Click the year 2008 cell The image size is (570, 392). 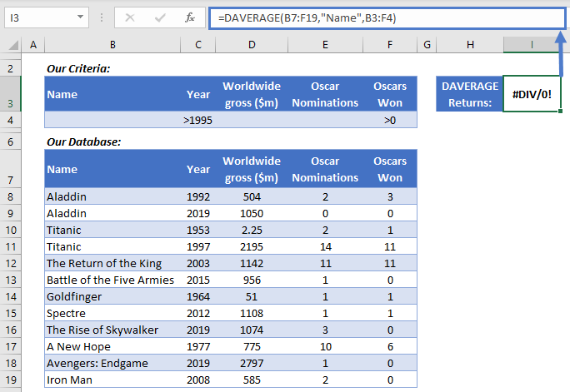point(198,380)
